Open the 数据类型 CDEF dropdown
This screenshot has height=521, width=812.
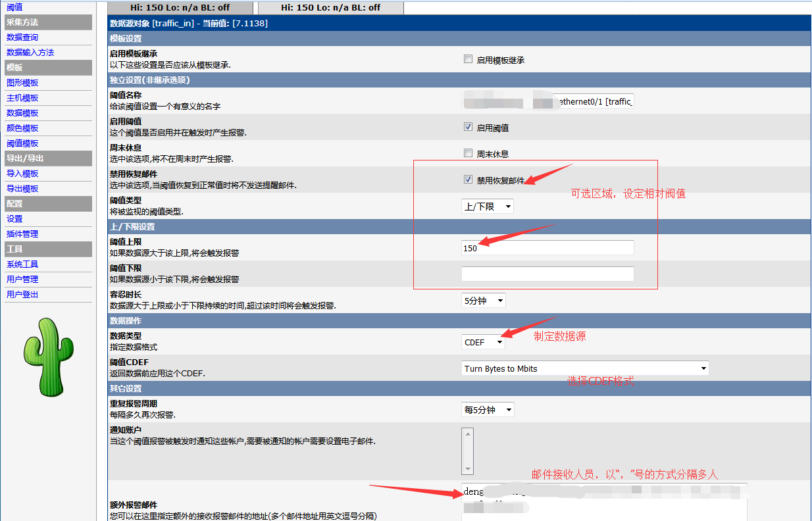click(484, 342)
